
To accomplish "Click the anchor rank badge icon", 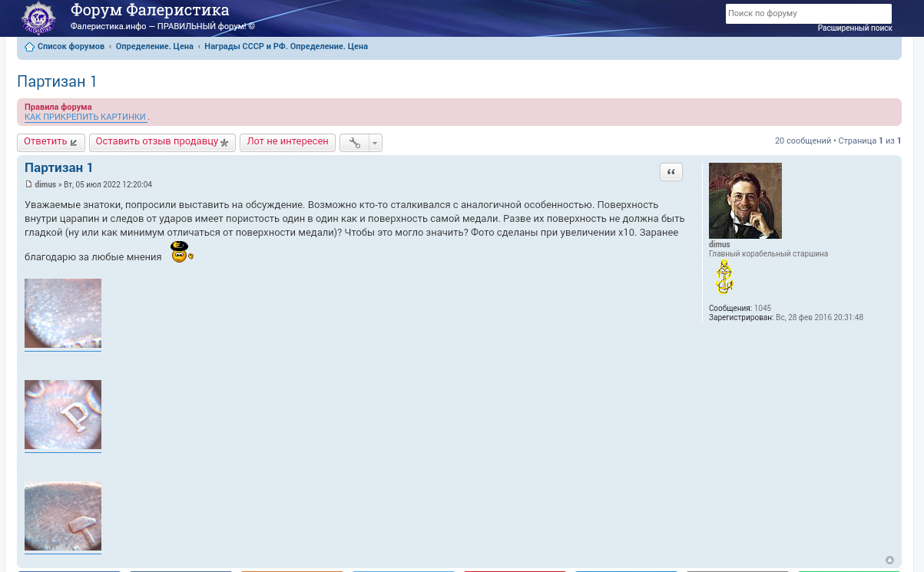I will [724, 277].
